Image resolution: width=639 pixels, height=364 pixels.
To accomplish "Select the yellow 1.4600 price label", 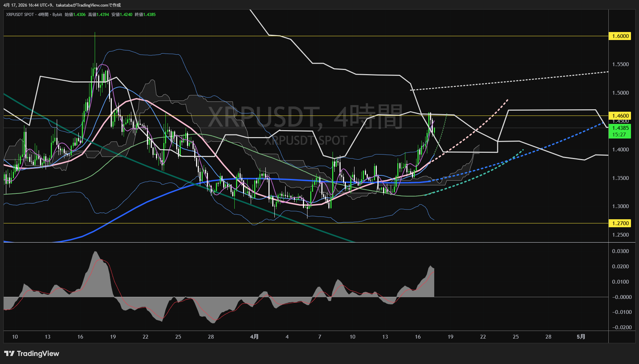I will (620, 116).
